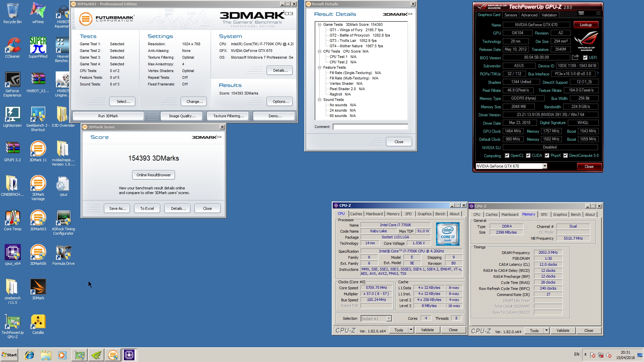Click the Lookup button in GPU-Z

click(586, 25)
